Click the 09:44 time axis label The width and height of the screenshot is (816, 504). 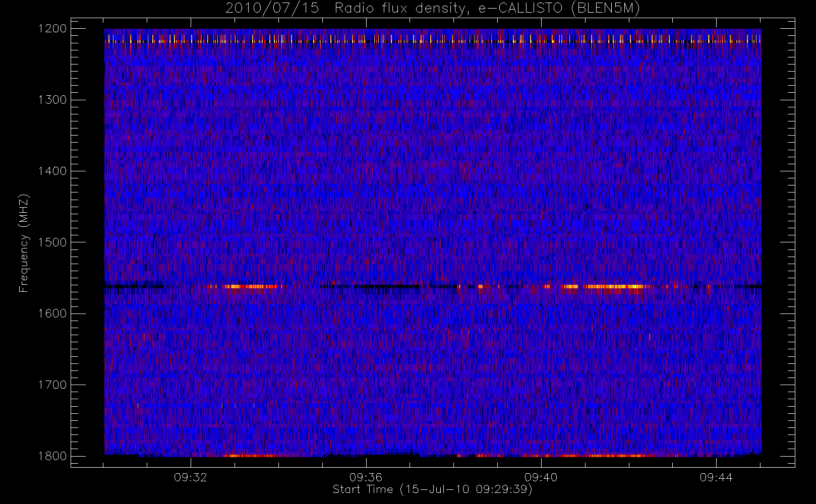tap(716, 477)
